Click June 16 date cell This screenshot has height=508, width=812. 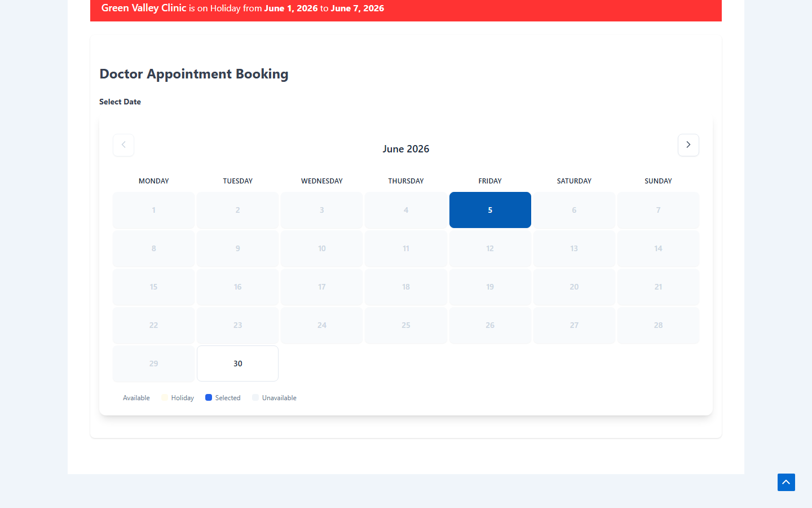coord(237,287)
